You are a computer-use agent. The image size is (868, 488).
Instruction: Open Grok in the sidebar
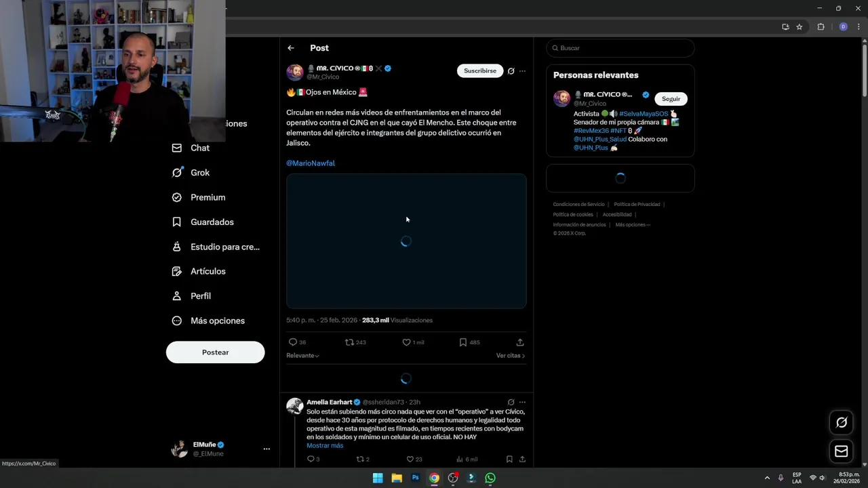[191, 173]
